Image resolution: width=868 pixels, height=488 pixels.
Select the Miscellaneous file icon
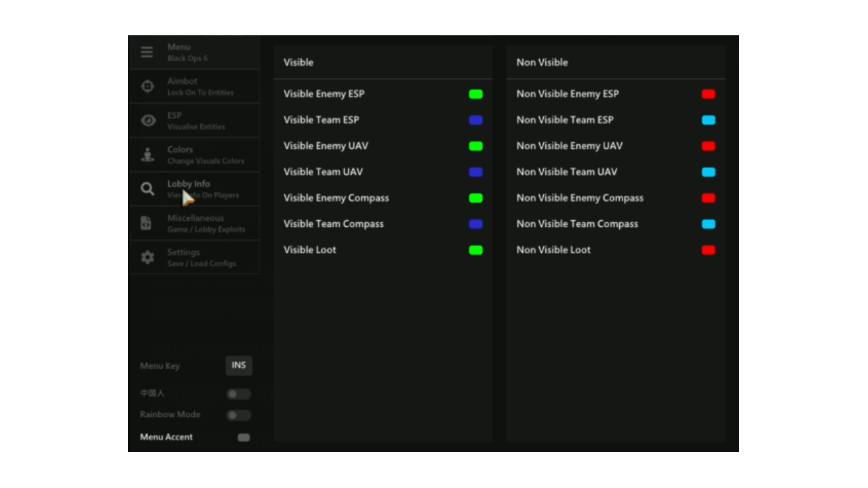tap(146, 223)
